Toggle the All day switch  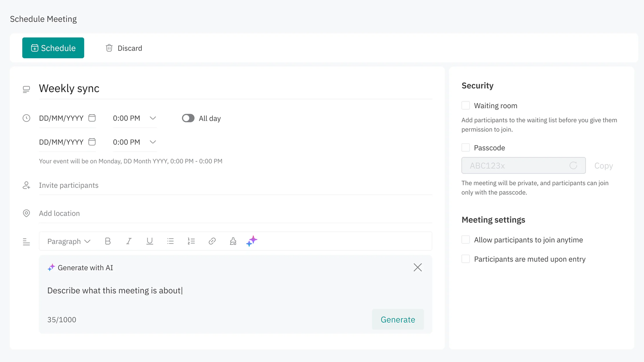pos(188,118)
